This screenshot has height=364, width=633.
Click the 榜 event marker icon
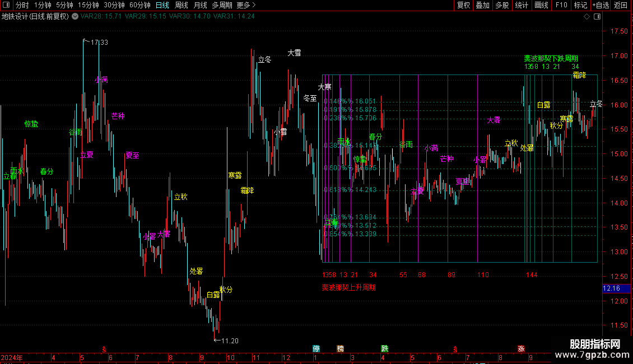341,348
